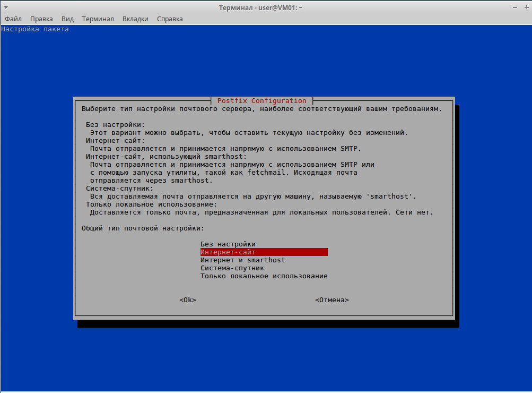The height and width of the screenshot is (393, 532).
Task: Click the <Отмена> button
Action: coord(332,300)
